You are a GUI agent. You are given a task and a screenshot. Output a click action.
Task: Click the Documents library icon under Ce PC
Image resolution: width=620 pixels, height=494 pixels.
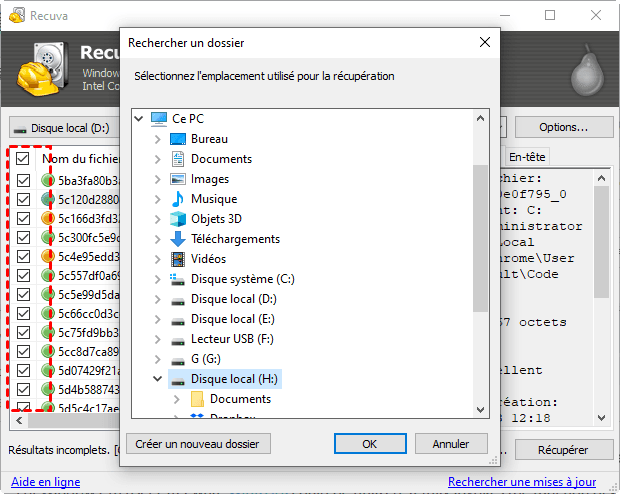178,159
